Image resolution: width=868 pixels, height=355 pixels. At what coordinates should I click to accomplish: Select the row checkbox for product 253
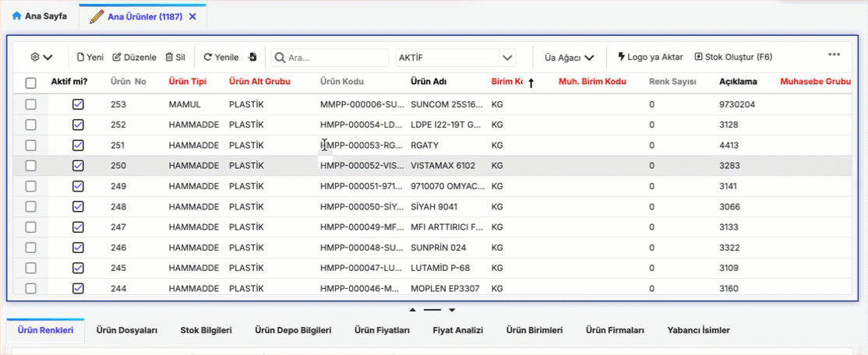31,104
